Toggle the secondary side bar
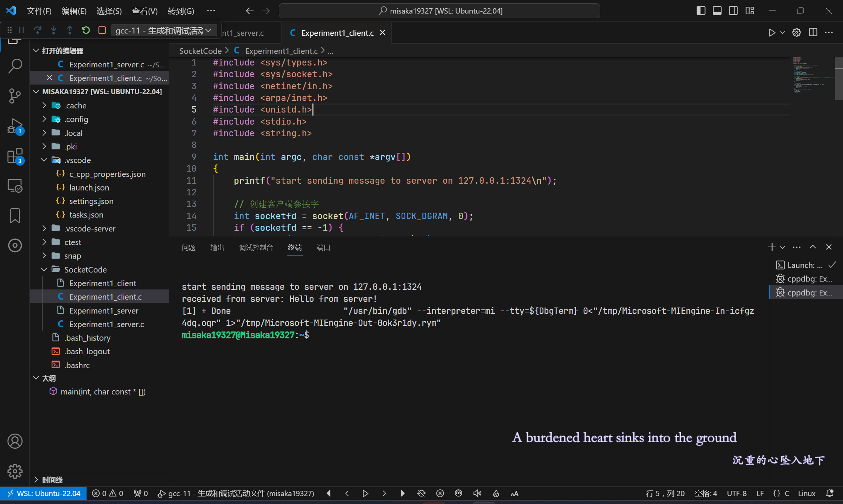843x504 pixels. (x=733, y=11)
